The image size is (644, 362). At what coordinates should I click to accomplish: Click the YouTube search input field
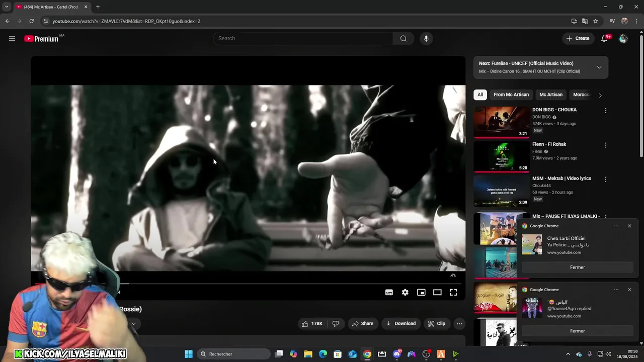(x=303, y=39)
